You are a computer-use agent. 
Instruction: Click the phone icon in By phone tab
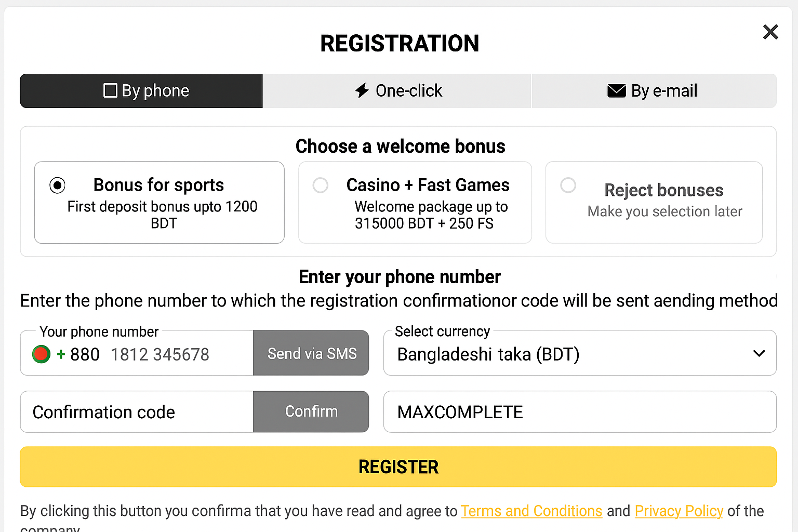point(110,91)
